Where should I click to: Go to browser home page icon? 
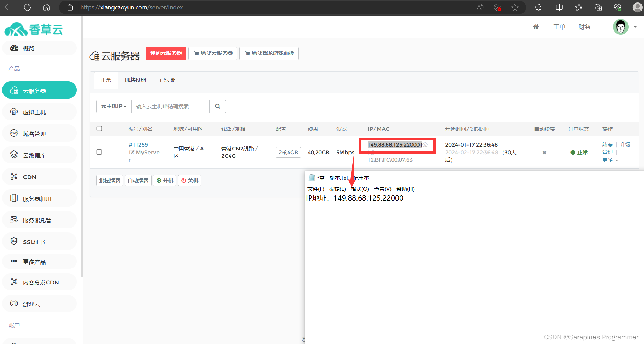click(47, 7)
